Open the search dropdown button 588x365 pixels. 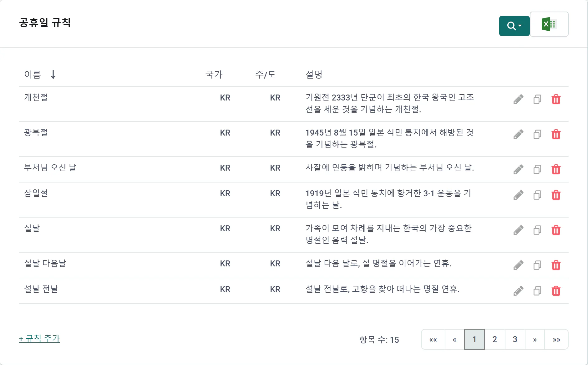(x=514, y=26)
